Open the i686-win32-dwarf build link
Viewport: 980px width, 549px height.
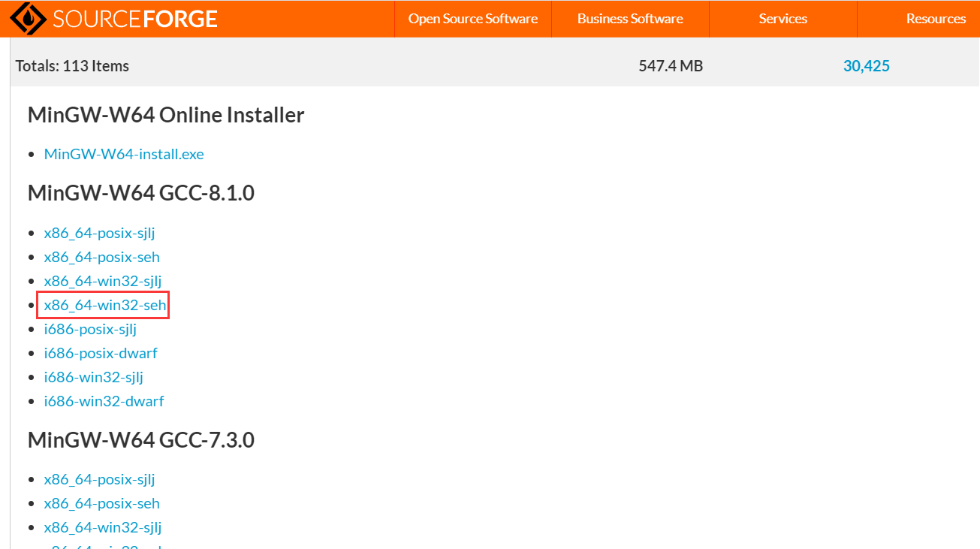tap(104, 401)
